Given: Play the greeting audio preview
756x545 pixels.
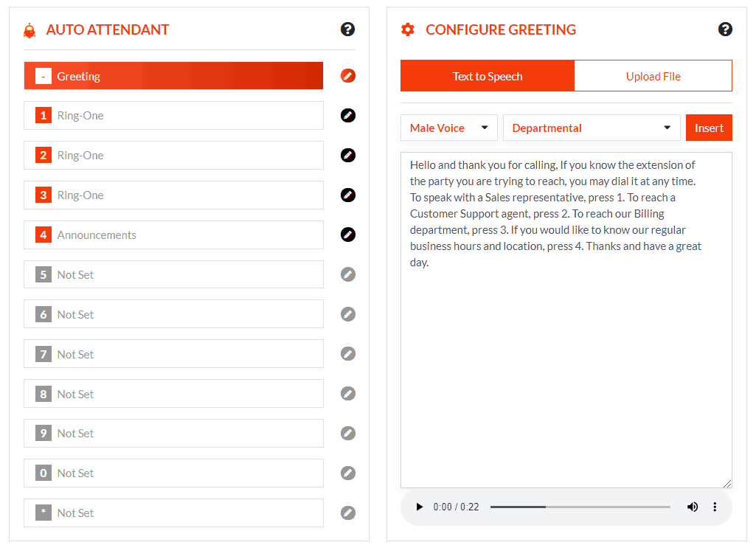Looking at the screenshot, I should pyautogui.click(x=420, y=507).
